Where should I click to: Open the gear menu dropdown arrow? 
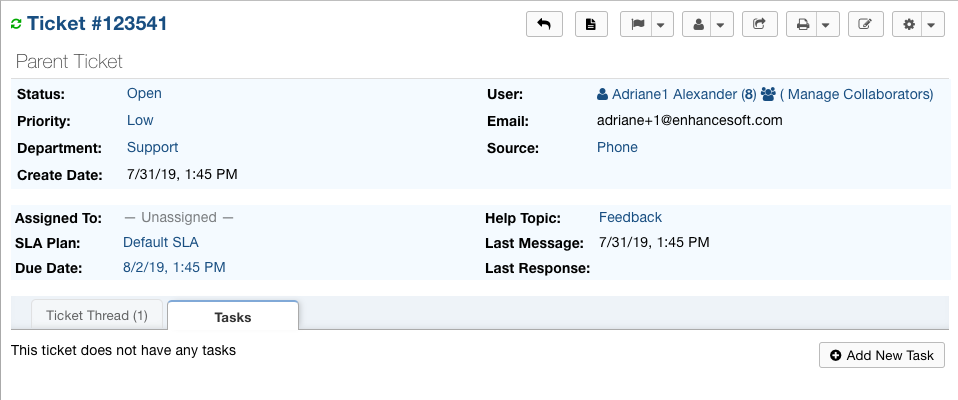point(932,24)
